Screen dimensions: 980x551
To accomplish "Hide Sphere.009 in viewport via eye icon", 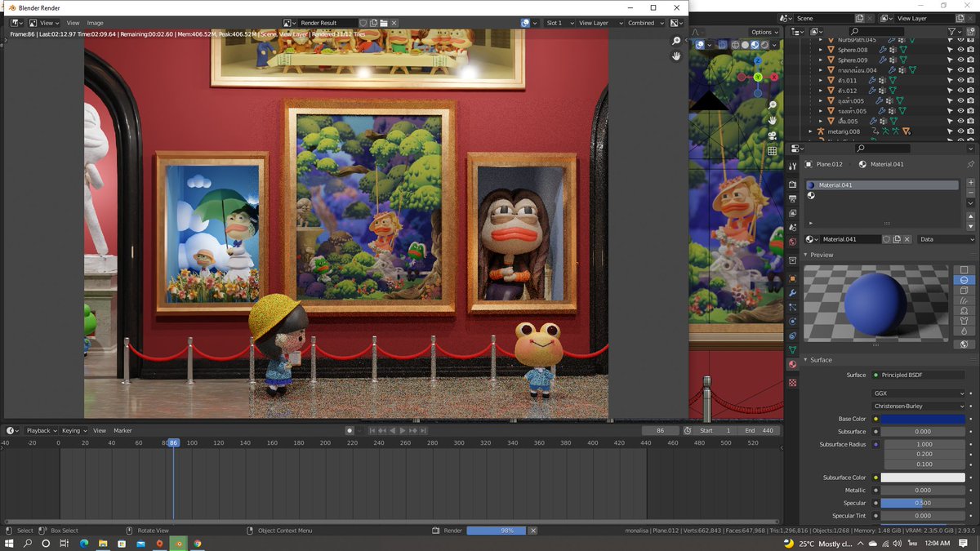I will (x=960, y=60).
